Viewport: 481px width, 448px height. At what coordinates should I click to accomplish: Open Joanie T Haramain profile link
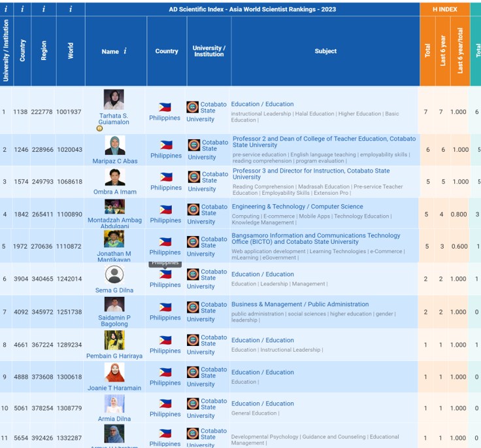(114, 388)
